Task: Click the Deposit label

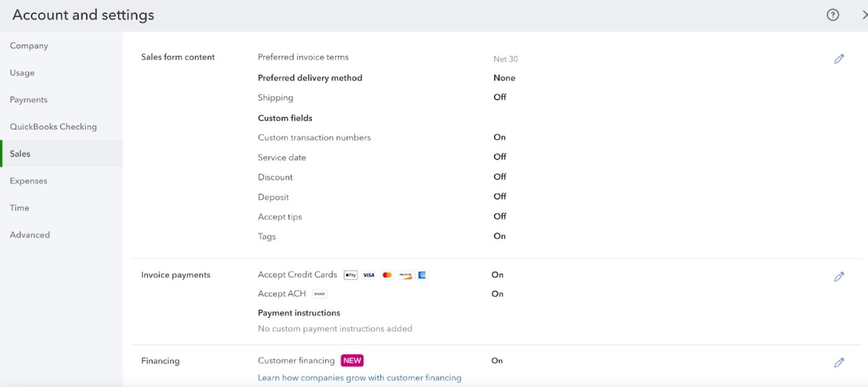Action: [x=273, y=197]
